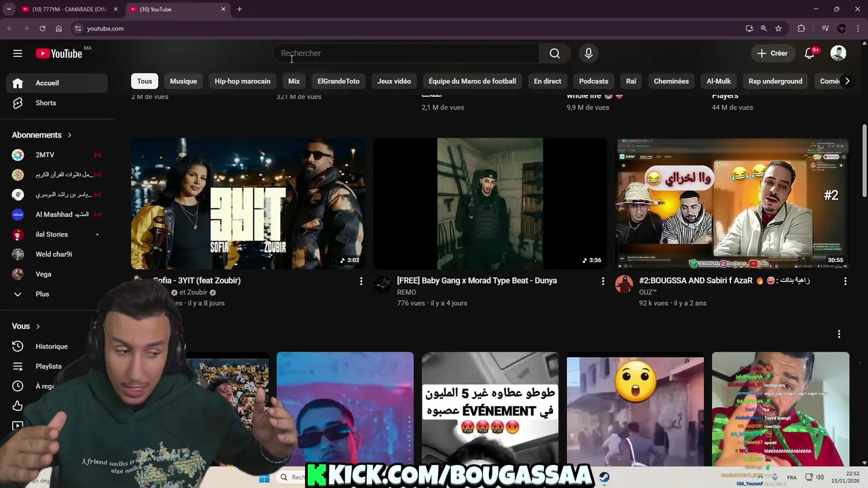The image size is (868, 488).
Task: Open the REMO channel name link
Action: pyautogui.click(x=406, y=292)
